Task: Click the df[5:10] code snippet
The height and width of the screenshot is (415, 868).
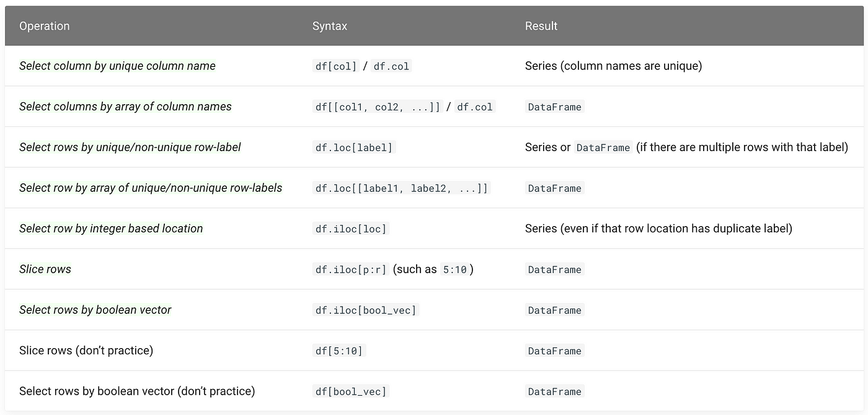Action: [x=339, y=351]
